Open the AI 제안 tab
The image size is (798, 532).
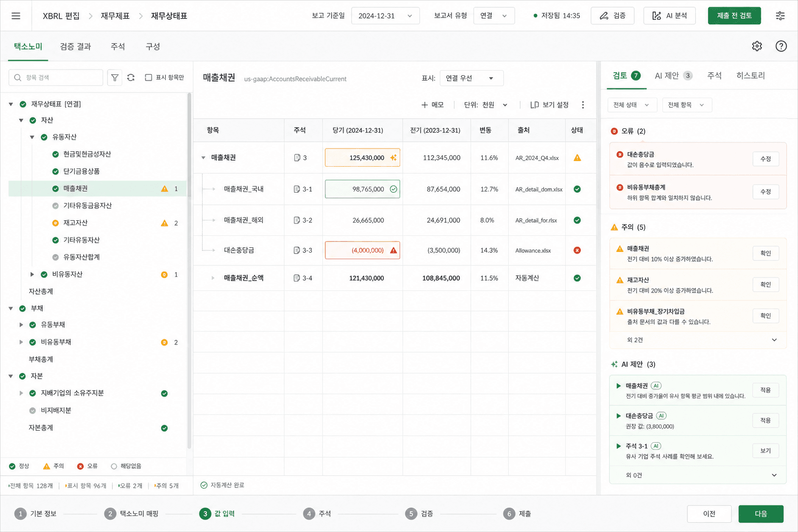tap(673, 76)
